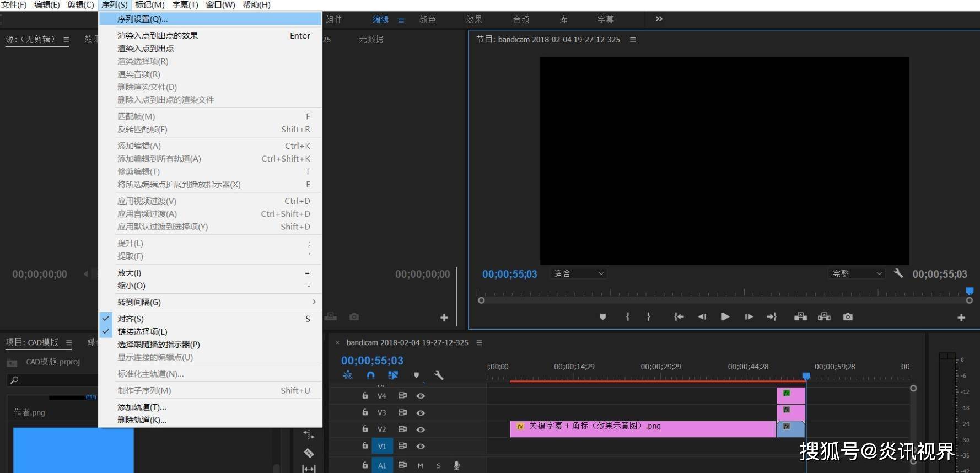The height and width of the screenshot is (473, 980).
Task: Jump to the Out point in Program monitor
Action: click(x=772, y=317)
